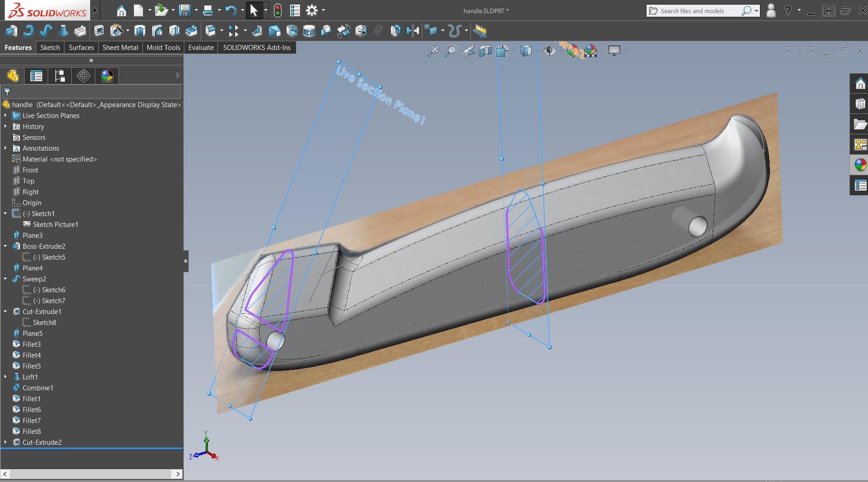Activate the Lofted Boss/Base tool

click(63, 31)
